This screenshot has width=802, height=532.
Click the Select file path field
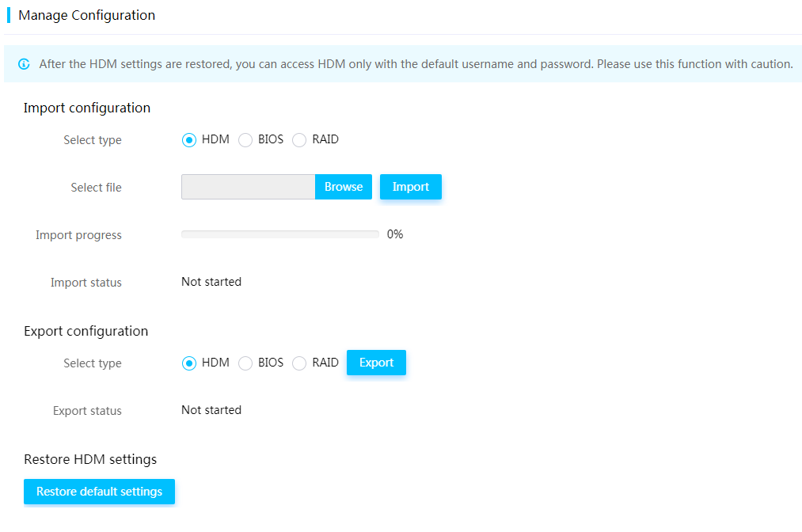point(248,187)
